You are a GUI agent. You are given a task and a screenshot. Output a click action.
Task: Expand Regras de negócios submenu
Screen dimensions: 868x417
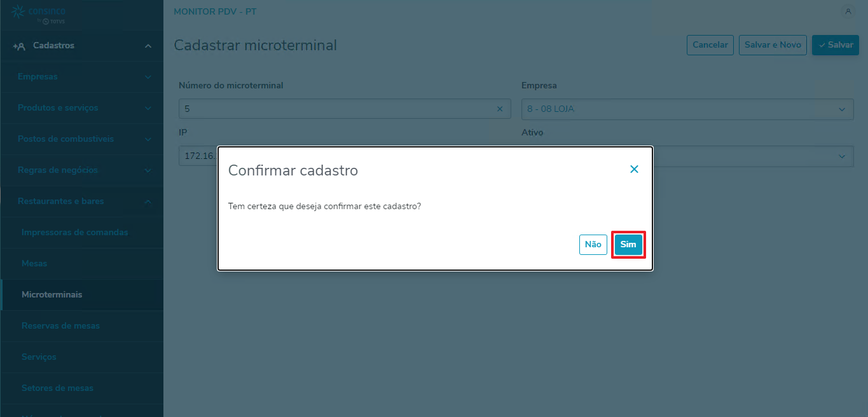click(81, 170)
